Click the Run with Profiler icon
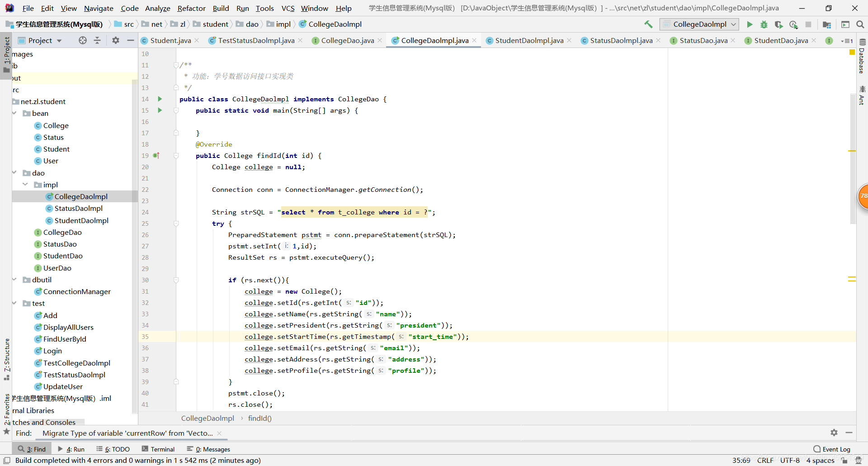This screenshot has width=868, height=466. click(793, 24)
